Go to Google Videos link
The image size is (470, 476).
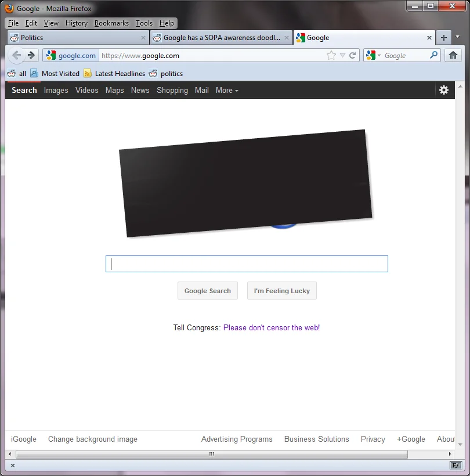coord(87,90)
